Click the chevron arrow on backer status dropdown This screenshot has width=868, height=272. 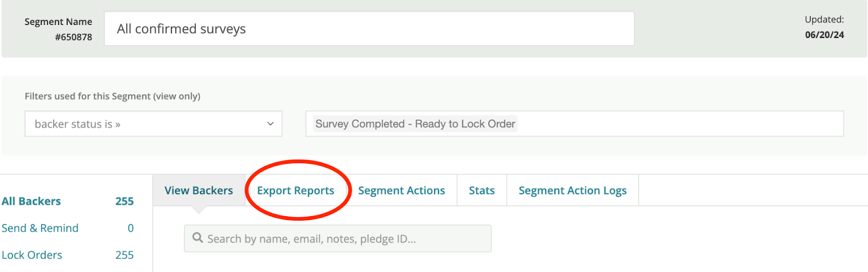270,124
